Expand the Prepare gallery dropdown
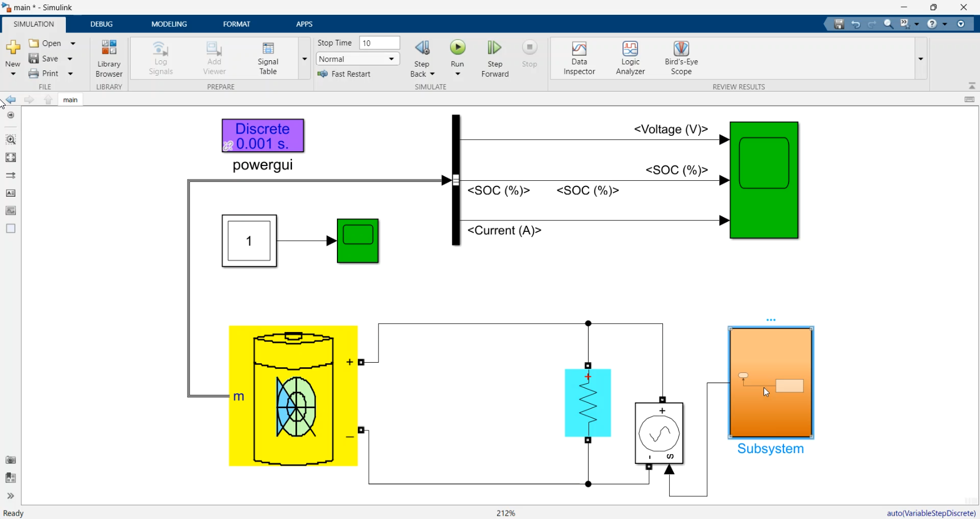 305,59
